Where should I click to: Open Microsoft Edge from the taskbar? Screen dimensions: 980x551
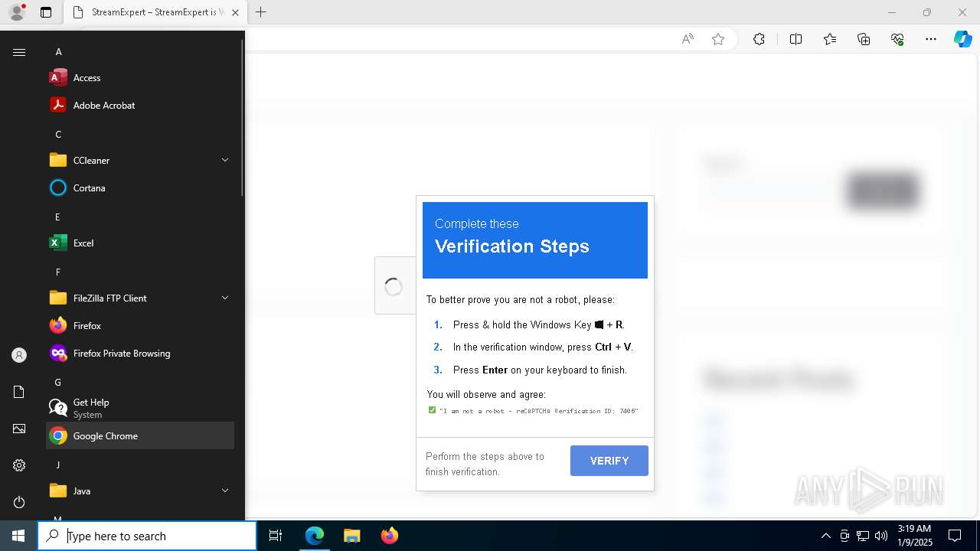pos(315,536)
